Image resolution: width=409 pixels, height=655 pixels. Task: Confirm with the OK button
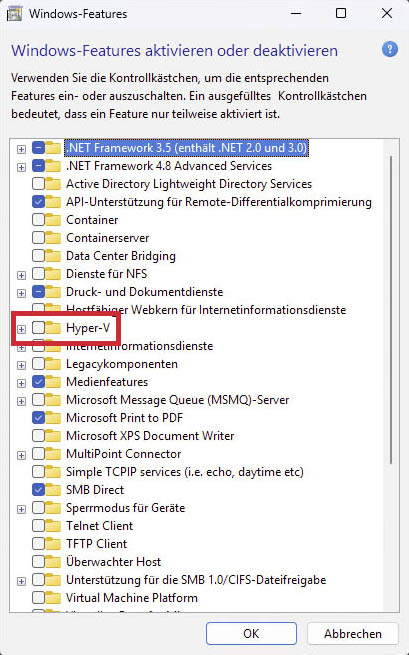point(251,633)
